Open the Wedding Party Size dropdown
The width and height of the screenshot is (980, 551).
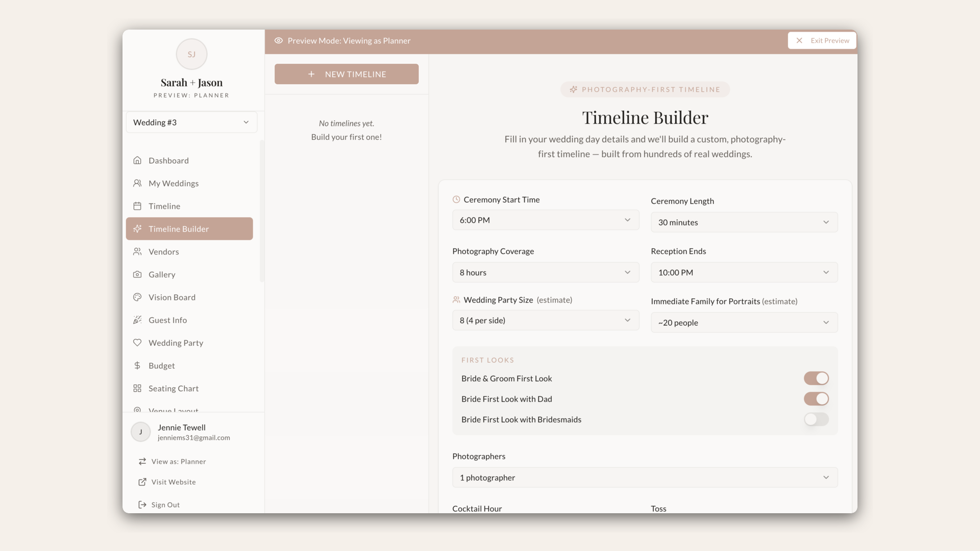tap(546, 320)
